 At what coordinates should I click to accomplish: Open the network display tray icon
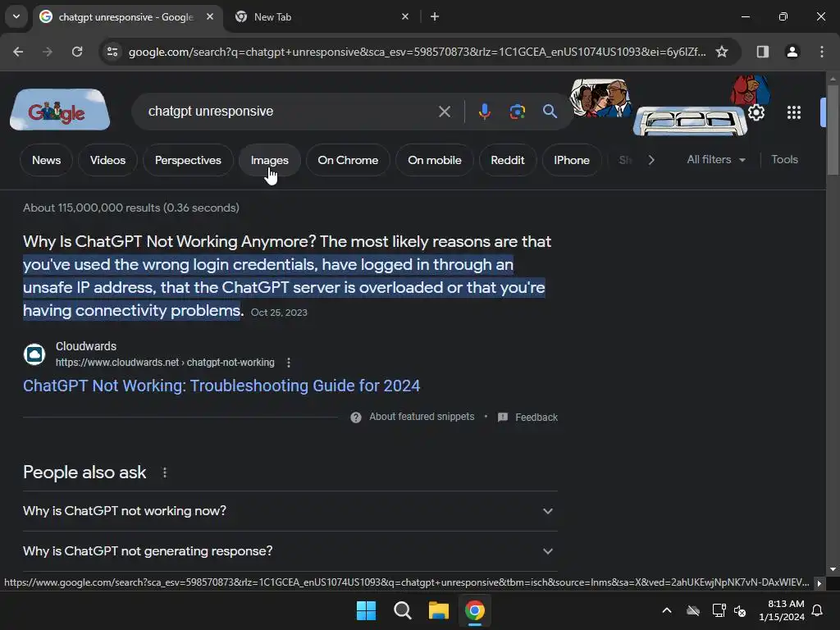719,610
